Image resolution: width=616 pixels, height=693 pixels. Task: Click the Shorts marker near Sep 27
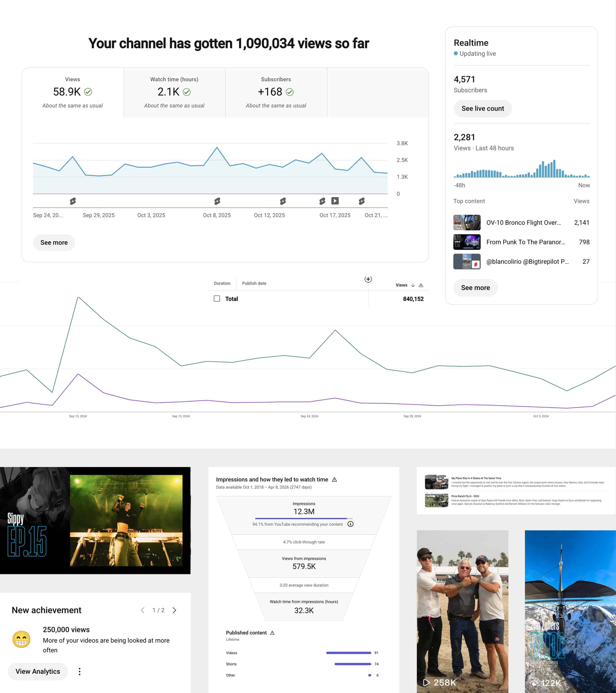(73, 201)
